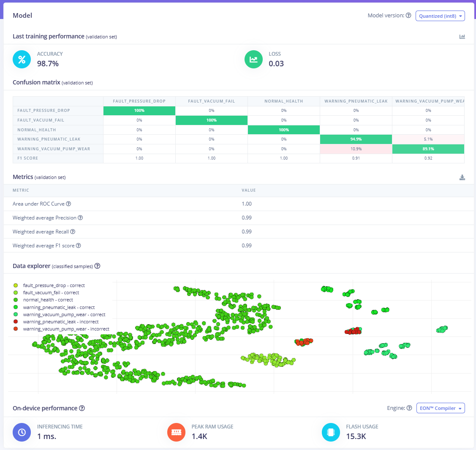The height and width of the screenshot is (450, 476).
Task: Click the training performance chart icon
Action: coord(462,36)
